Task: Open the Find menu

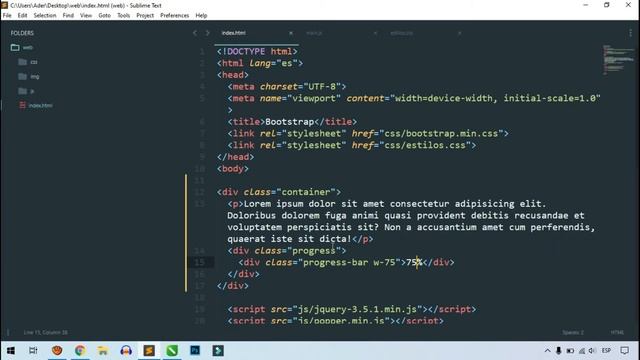Action: click(68, 16)
